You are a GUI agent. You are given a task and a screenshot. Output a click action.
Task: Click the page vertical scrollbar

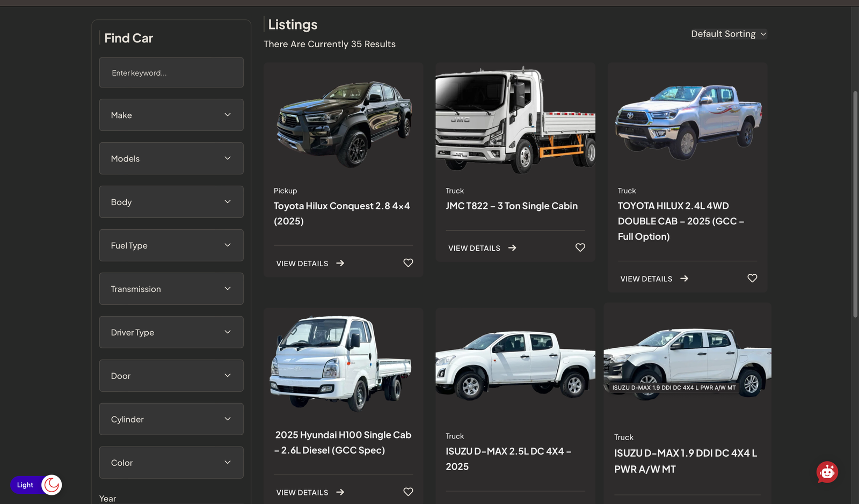click(x=855, y=204)
